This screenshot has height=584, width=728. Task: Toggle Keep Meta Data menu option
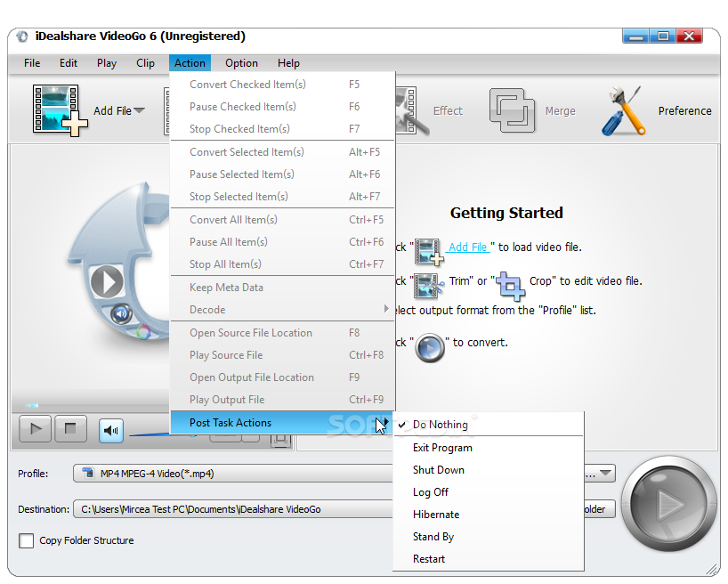pyautogui.click(x=282, y=288)
